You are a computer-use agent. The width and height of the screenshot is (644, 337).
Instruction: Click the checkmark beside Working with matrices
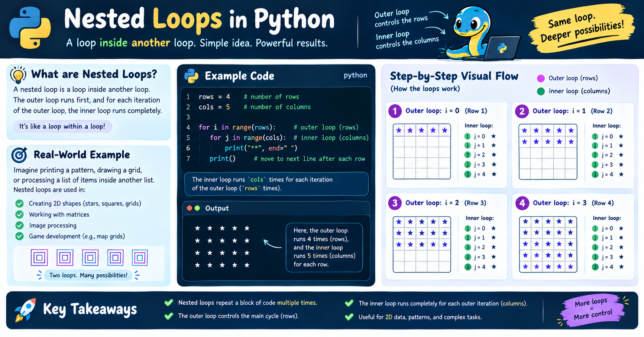tap(19, 215)
